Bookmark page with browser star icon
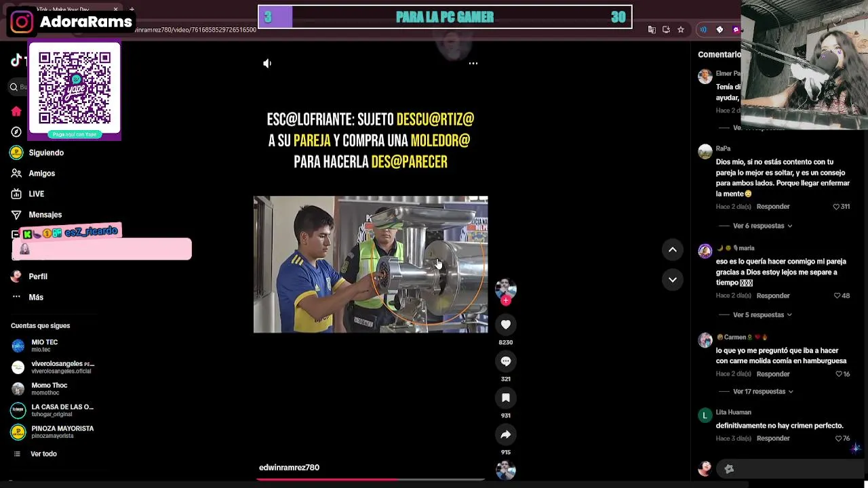 pyautogui.click(x=681, y=30)
